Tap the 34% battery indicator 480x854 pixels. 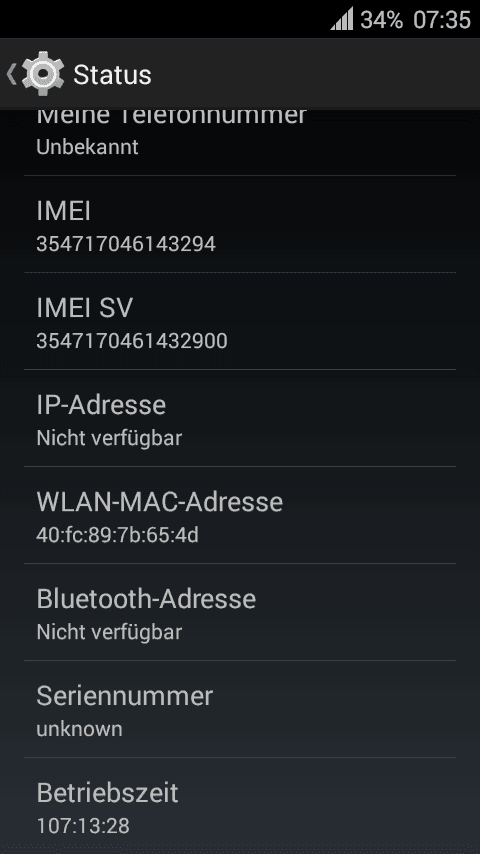[381, 20]
